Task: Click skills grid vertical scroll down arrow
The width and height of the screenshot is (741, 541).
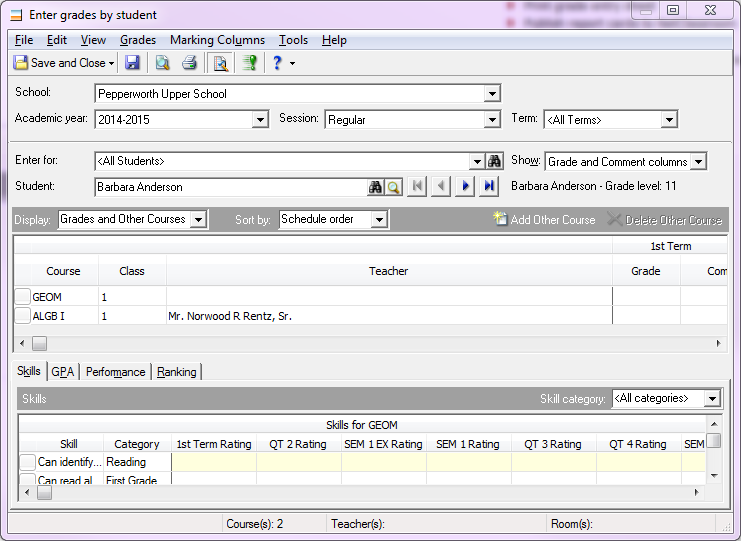Action: click(x=714, y=476)
